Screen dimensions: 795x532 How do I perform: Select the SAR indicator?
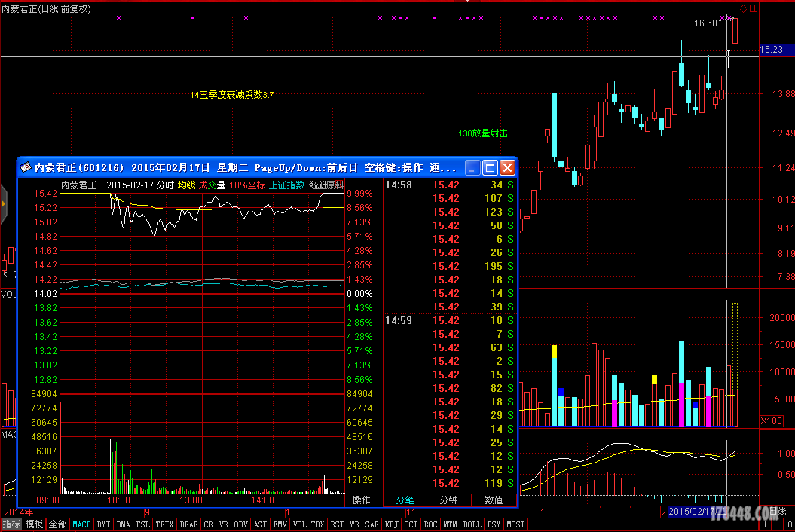click(x=372, y=525)
